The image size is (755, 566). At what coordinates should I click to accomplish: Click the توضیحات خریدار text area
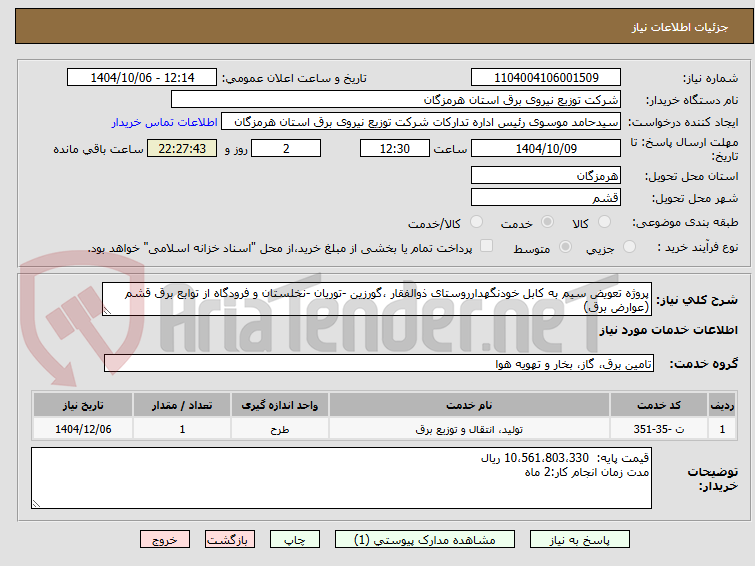341,478
